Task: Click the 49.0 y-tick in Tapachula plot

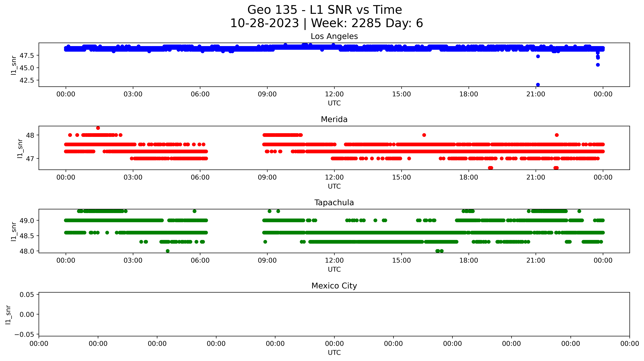Action: coord(27,221)
